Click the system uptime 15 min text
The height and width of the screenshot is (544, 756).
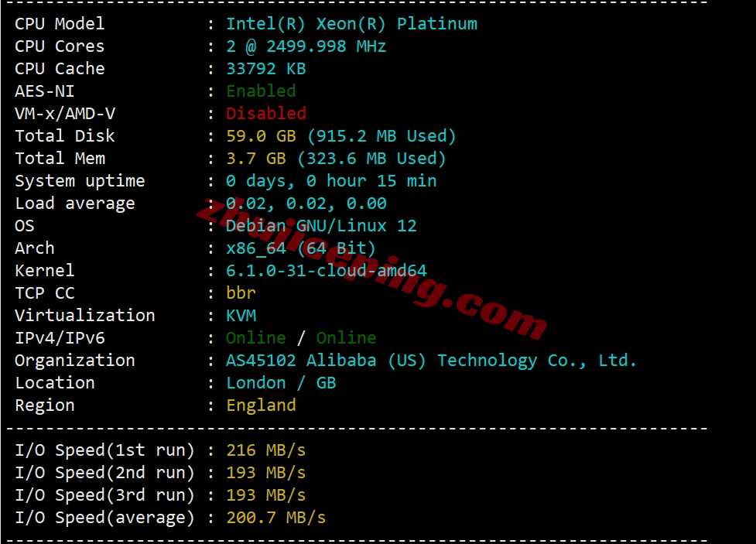point(406,181)
